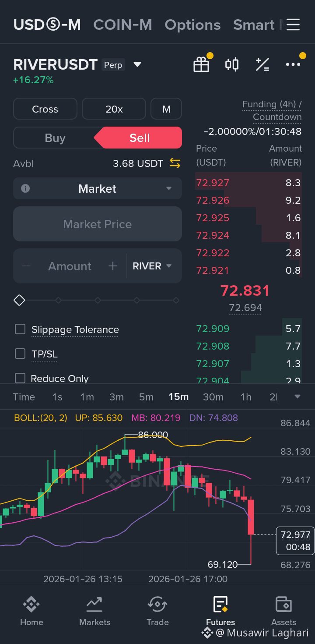
Task: Go to Home in bottom navigation
Action: pos(31,611)
